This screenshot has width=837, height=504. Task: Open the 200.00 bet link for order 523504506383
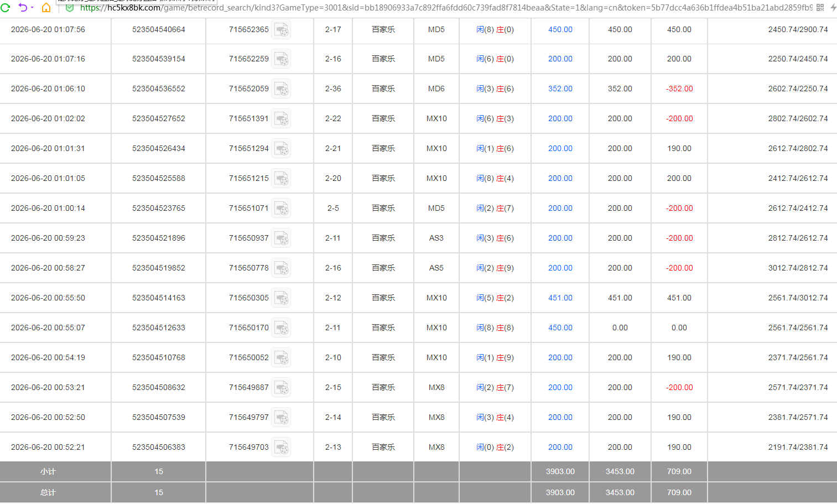(560, 447)
